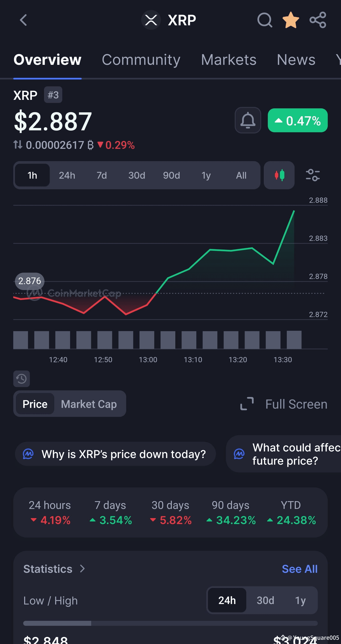341x644 pixels.
Task: Toggle the favorite star for XRP
Action: click(291, 20)
